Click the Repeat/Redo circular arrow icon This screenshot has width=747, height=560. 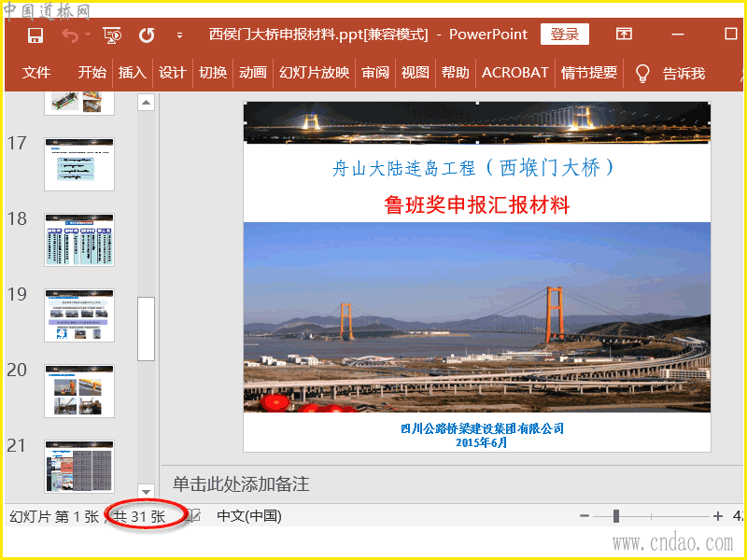[x=147, y=35]
